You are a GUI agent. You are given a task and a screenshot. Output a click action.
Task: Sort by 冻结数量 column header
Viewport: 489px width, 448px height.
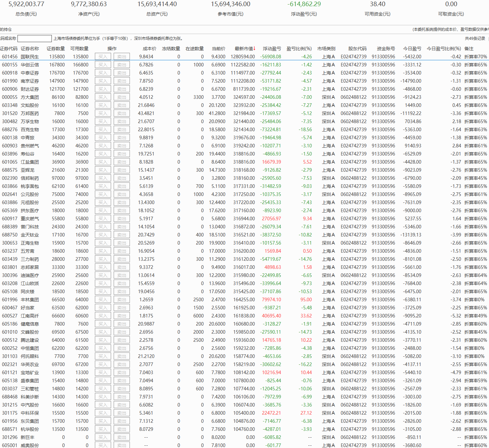point(171,49)
